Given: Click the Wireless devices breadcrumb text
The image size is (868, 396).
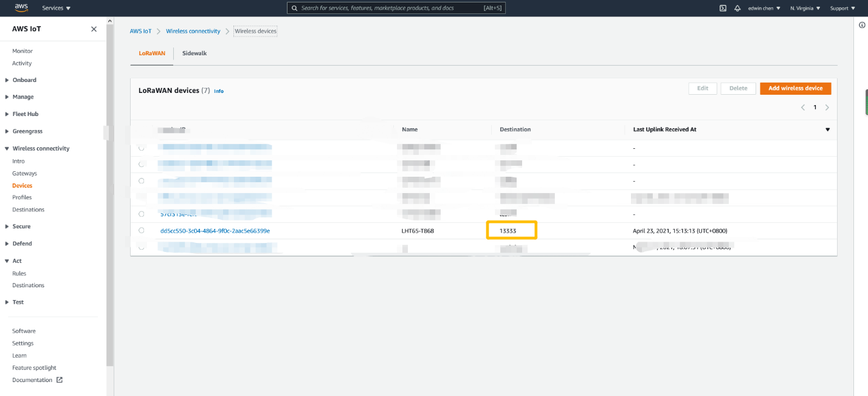Looking at the screenshot, I should pos(255,31).
